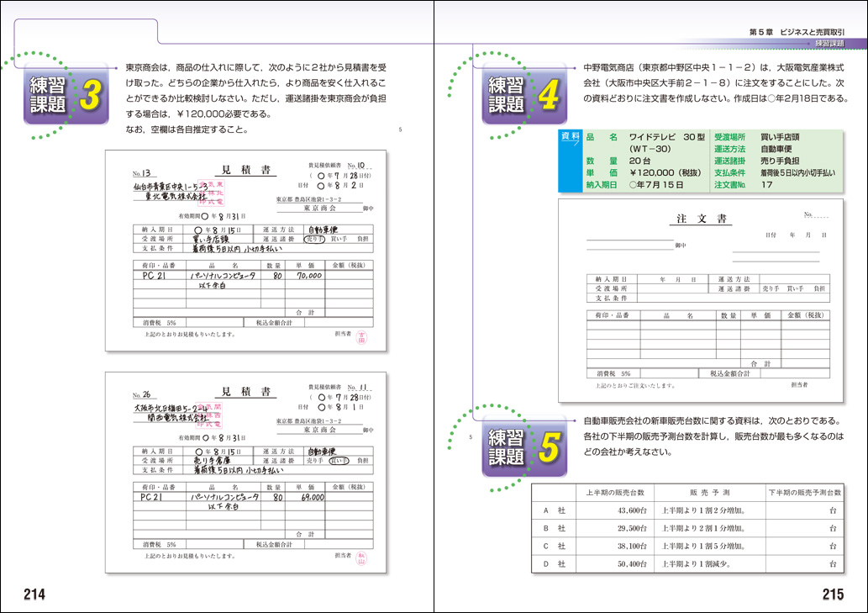The width and height of the screenshot is (868, 613).
Task: Click 着荷後5日以内小切手払い in 資料 box
Action: [797, 172]
